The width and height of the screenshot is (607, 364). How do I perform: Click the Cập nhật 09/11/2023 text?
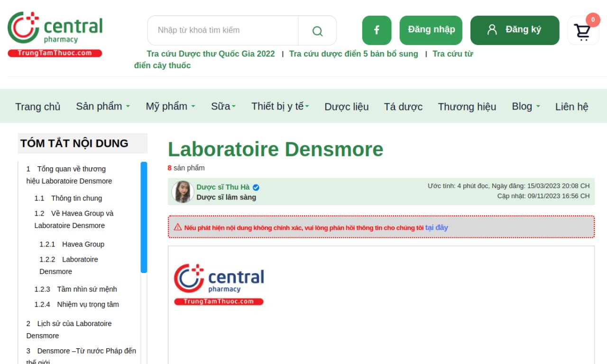(x=543, y=196)
